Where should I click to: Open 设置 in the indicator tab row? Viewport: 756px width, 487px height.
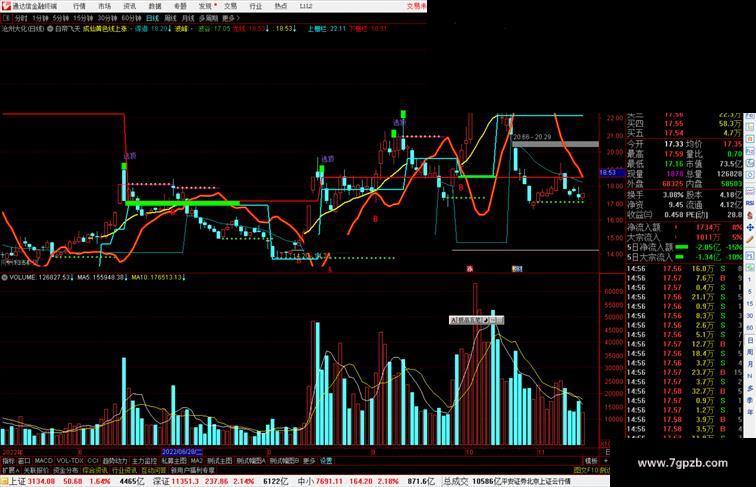point(326,461)
